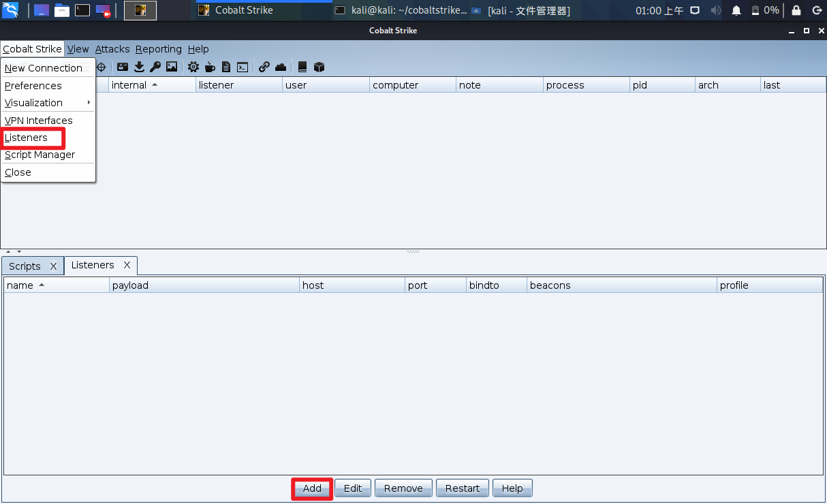Open the notifications bell icon
The width and height of the screenshot is (827, 504).
[x=736, y=10]
